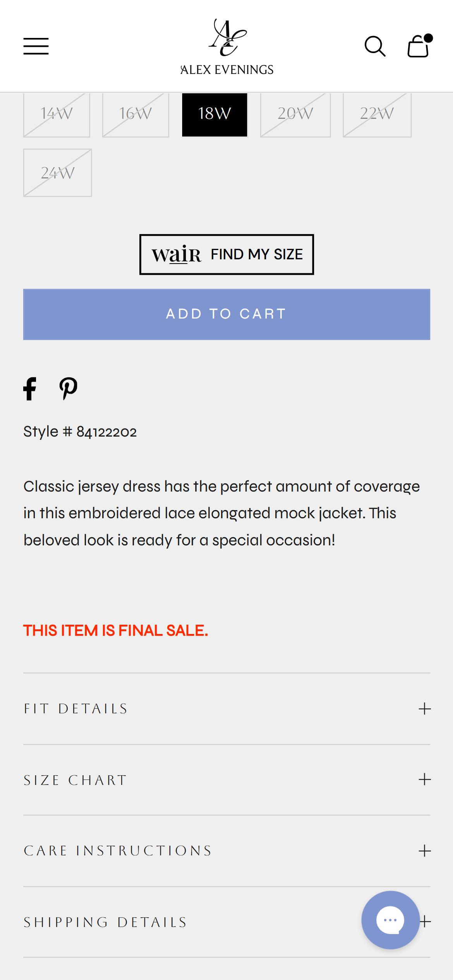Pick the 24W size option

(x=58, y=173)
